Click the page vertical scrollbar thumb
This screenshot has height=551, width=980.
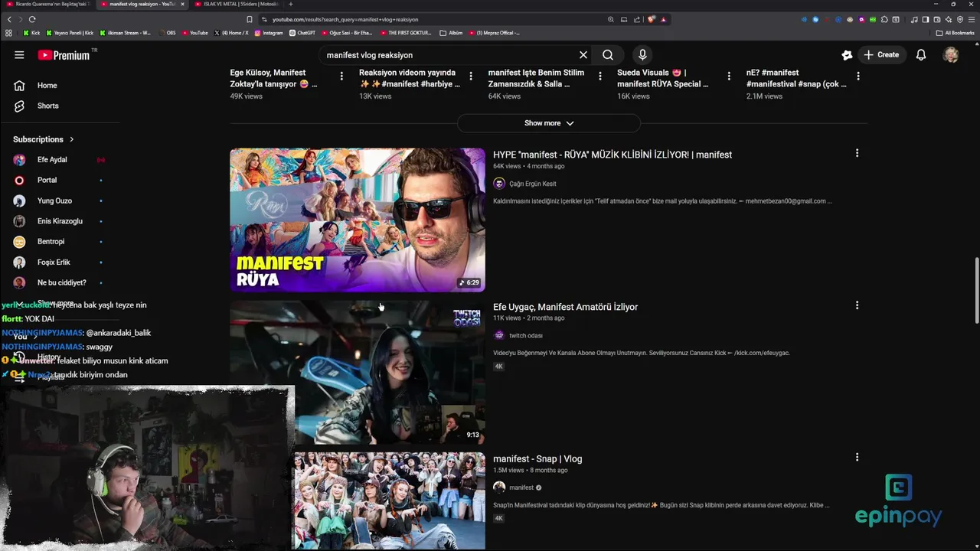976,292
